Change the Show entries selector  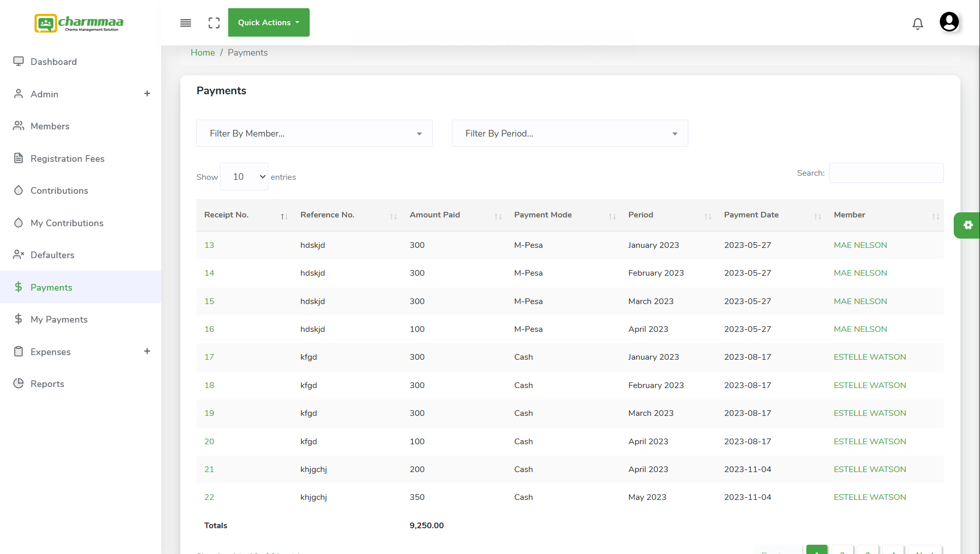244,176
